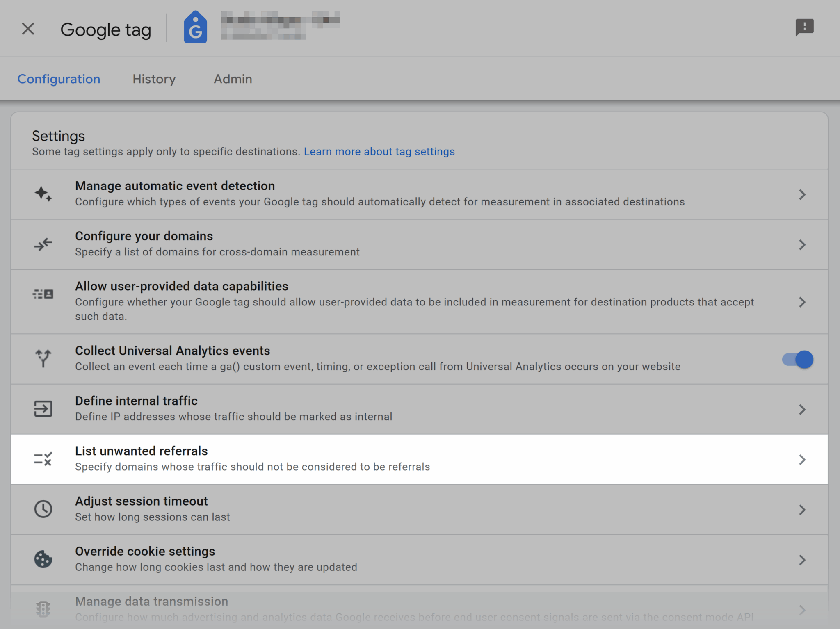Switch to the History tab
The image size is (840, 629).
point(154,79)
